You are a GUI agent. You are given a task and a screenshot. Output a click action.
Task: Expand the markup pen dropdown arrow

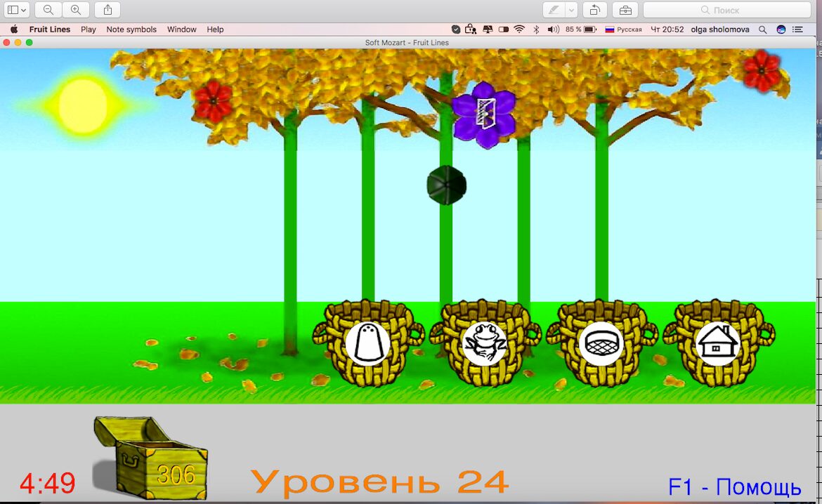[571, 10]
